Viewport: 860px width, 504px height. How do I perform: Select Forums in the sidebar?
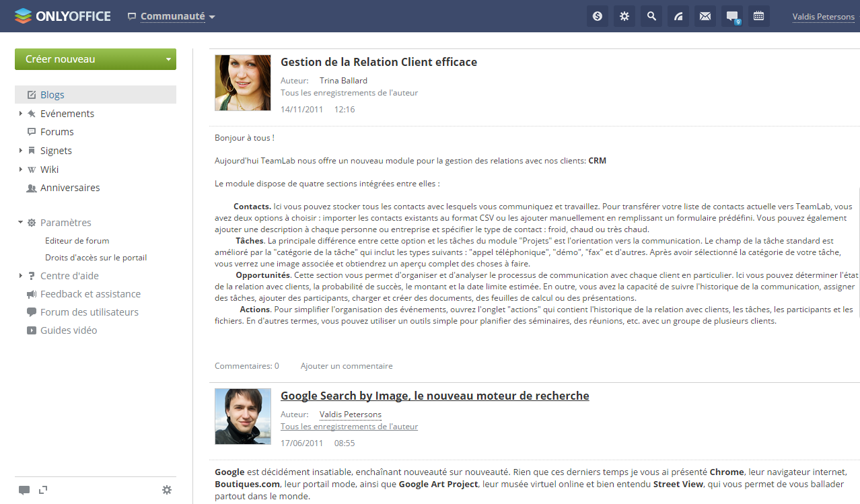click(57, 132)
